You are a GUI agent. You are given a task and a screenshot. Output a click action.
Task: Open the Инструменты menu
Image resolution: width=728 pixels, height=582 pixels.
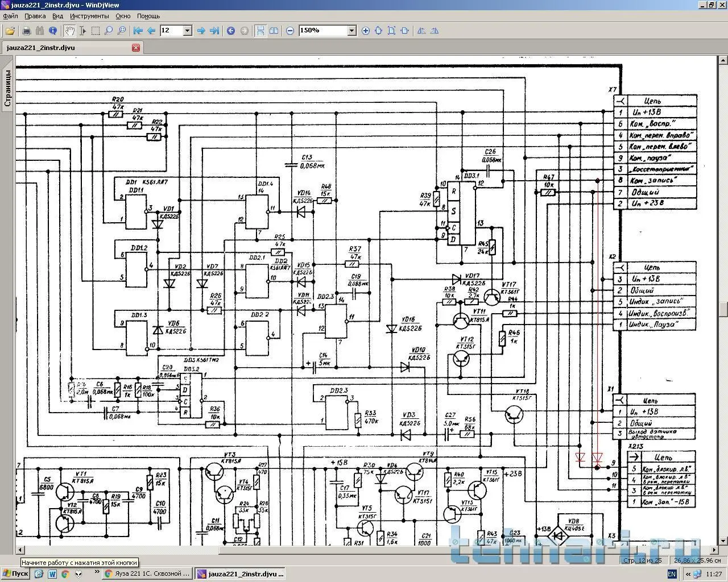[x=89, y=16]
